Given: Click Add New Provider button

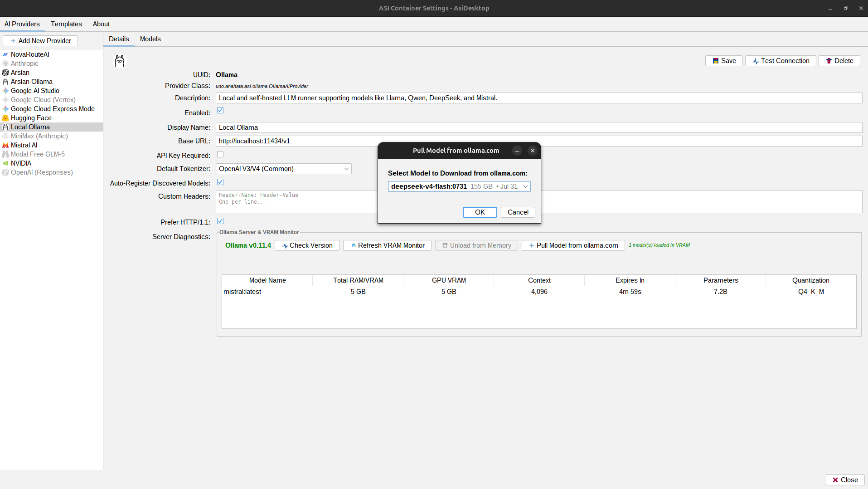Looking at the screenshot, I should click(40, 41).
